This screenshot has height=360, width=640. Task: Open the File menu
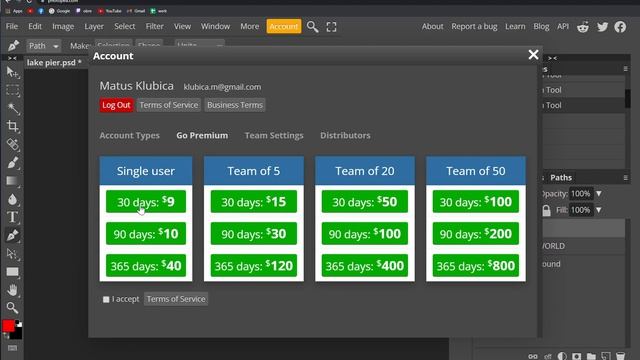12,26
